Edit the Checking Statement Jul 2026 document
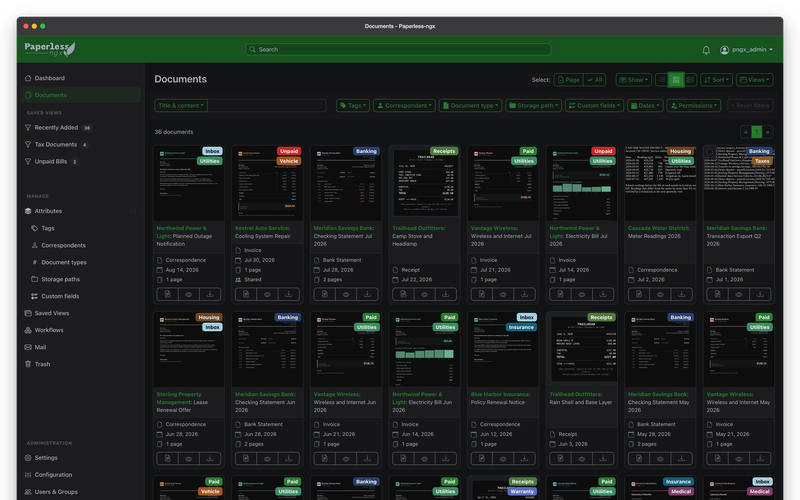Image resolution: width=800 pixels, height=500 pixels. click(x=324, y=294)
